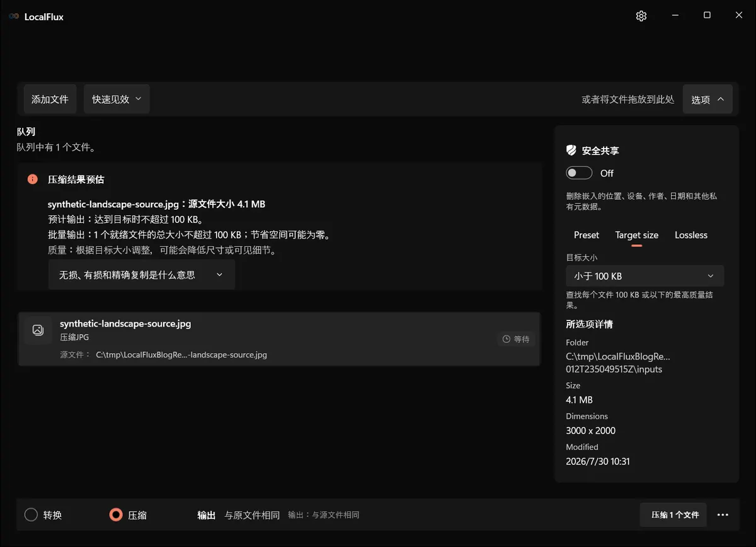Screen dimensions: 756x547
Task: Click the 压缩 1 个文件 button
Action: [673, 515]
